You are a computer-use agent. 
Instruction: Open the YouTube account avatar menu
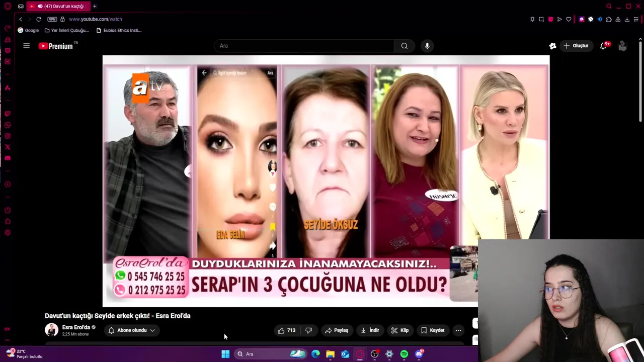(x=622, y=46)
